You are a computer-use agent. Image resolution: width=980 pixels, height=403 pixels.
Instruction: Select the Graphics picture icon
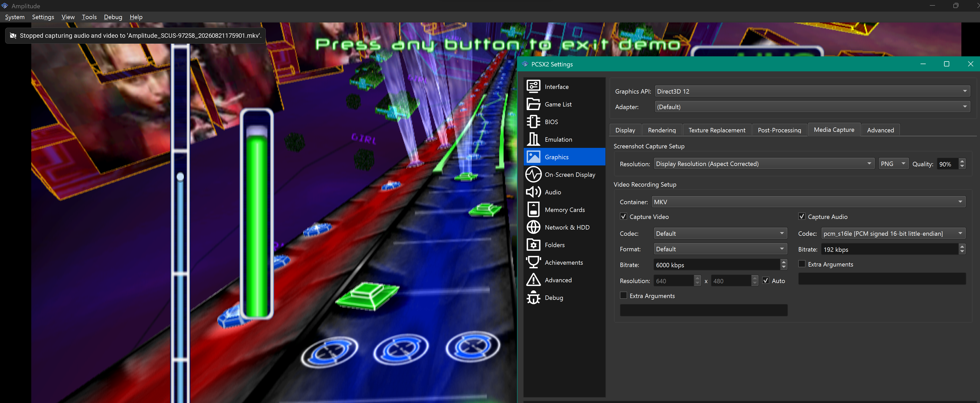(533, 157)
